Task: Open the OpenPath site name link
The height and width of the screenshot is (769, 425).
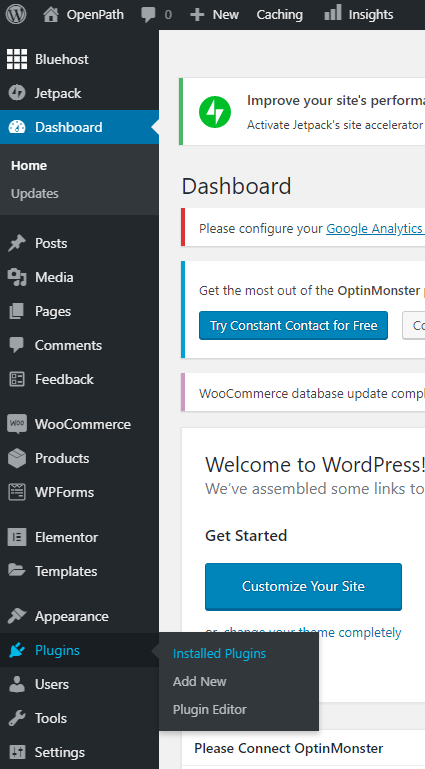Action: pos(95,15)
